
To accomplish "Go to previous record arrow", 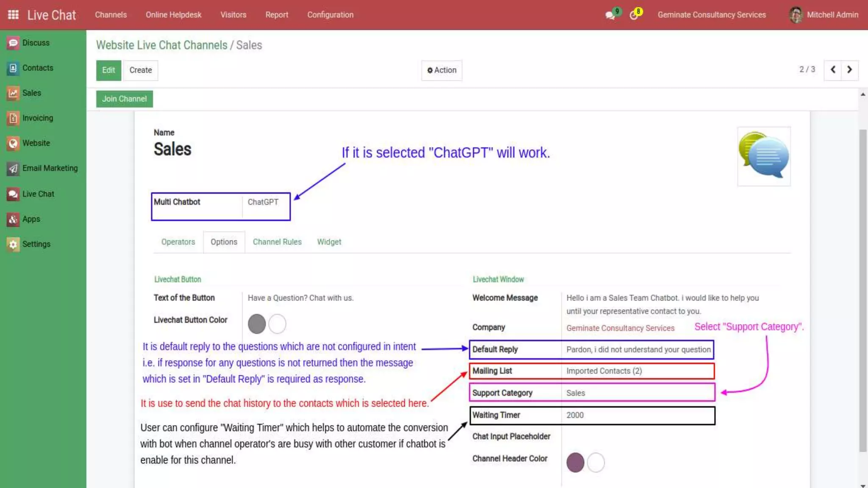I will pyautogui.click(x=833, y=69).
